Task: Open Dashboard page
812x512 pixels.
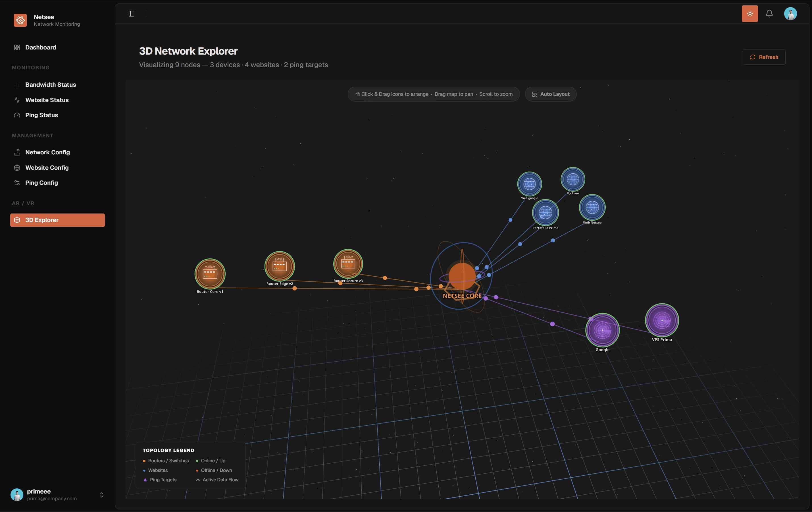Action: [x=57, y=47]
